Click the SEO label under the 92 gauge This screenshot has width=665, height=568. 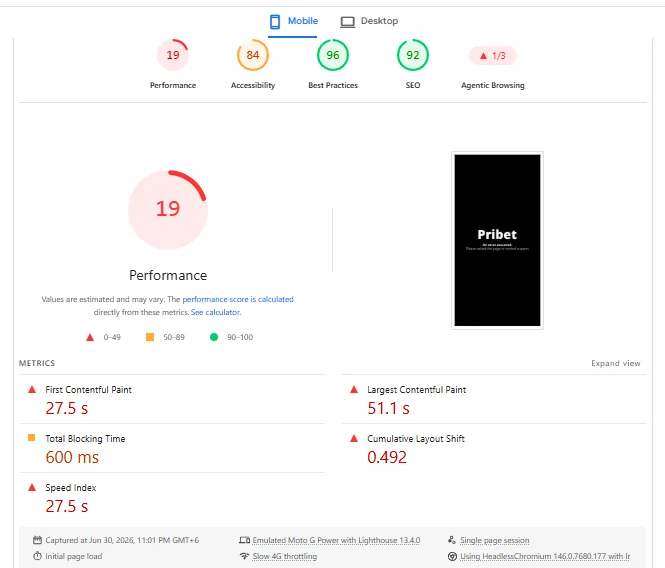(x=413, y=85)
